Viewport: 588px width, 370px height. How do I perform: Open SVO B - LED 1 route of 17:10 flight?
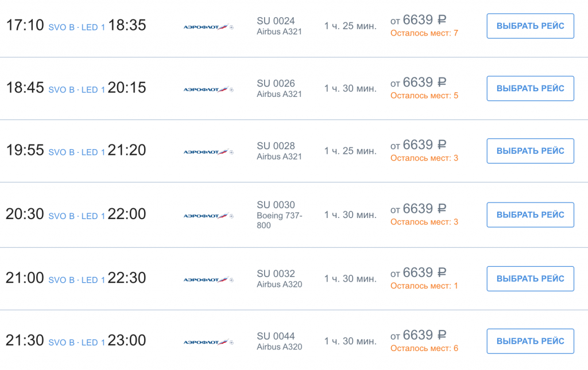tap(76, 28)
